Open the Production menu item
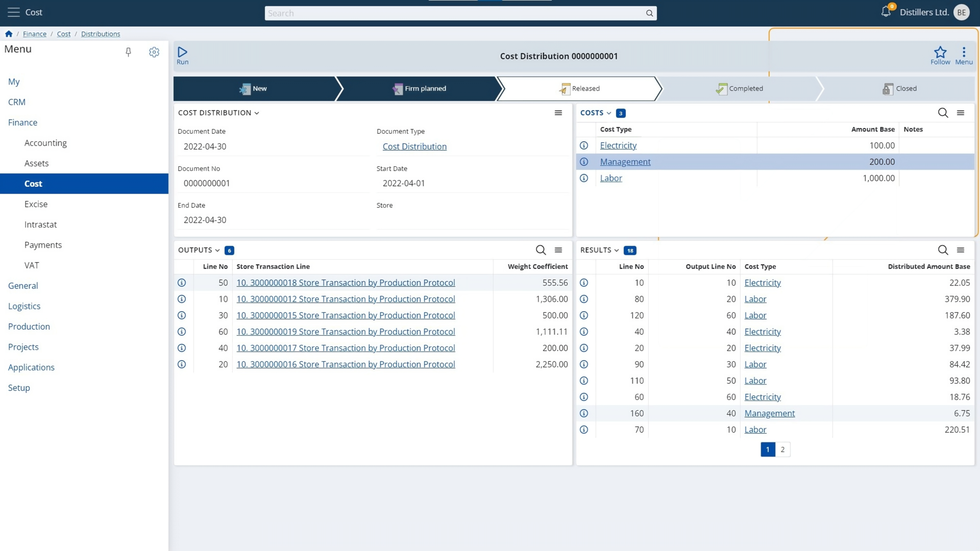The height and width of the screenshot is (551, 980). tap(29, 327)
